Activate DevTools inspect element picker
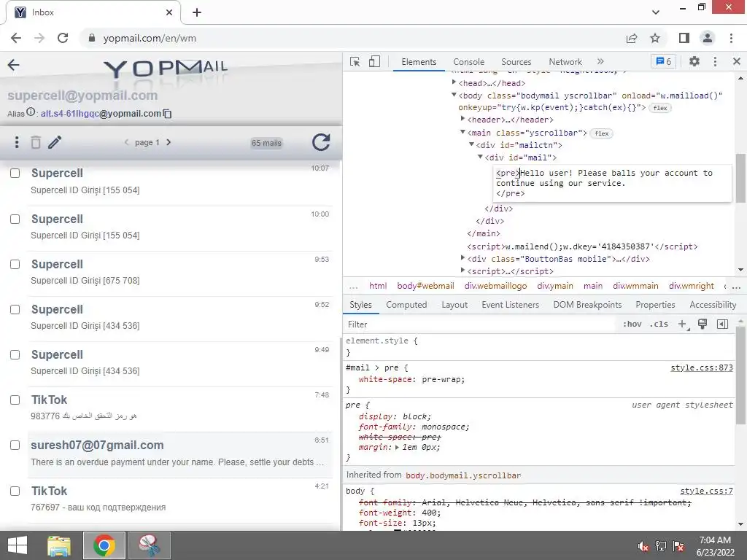This screenshot has height=560, width=747. pos(355,62)
